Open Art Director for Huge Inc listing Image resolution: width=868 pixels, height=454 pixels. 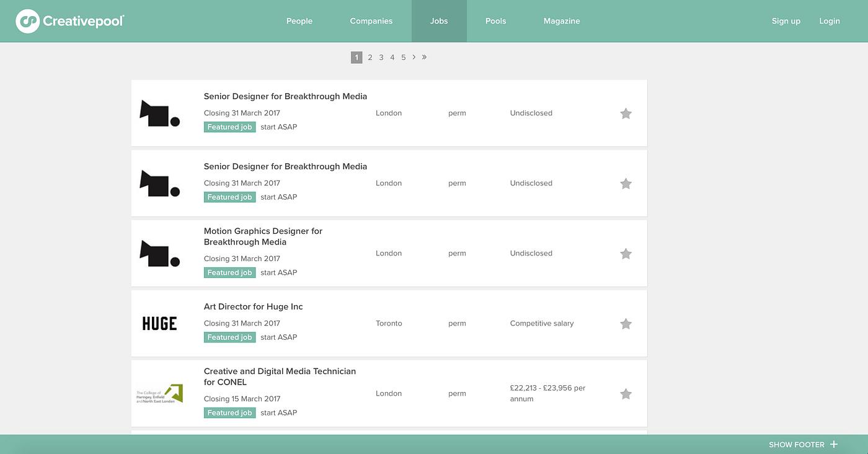point(253,306)
